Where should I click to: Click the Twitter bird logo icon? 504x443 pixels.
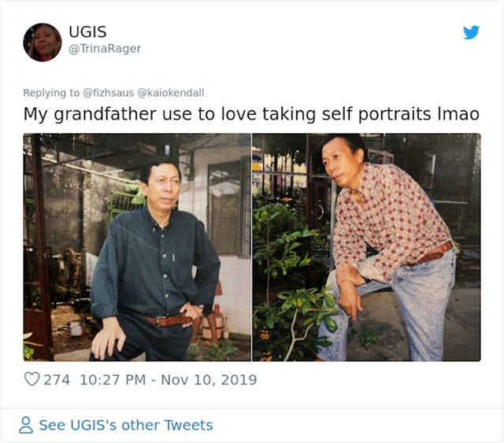click(471, 32)
